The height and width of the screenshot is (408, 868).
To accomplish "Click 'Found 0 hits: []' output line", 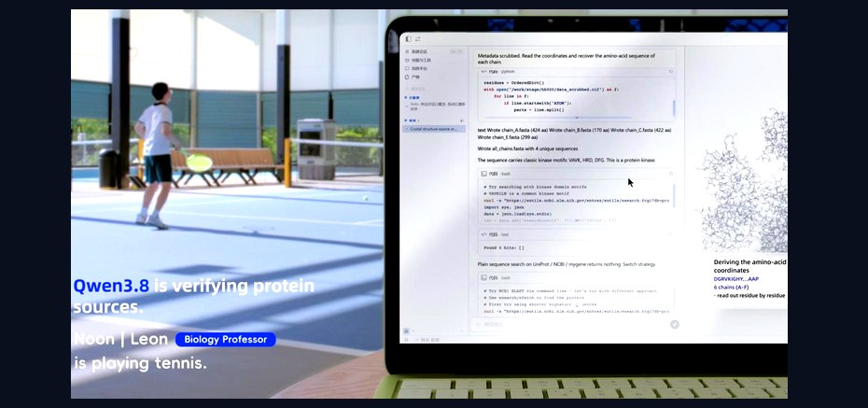I will click(504, 248).
